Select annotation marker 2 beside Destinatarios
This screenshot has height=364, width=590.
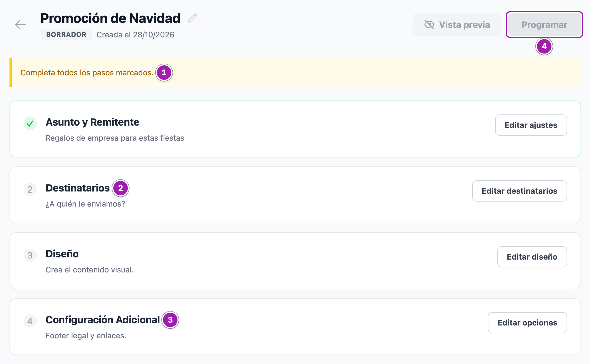click(121, 188)
